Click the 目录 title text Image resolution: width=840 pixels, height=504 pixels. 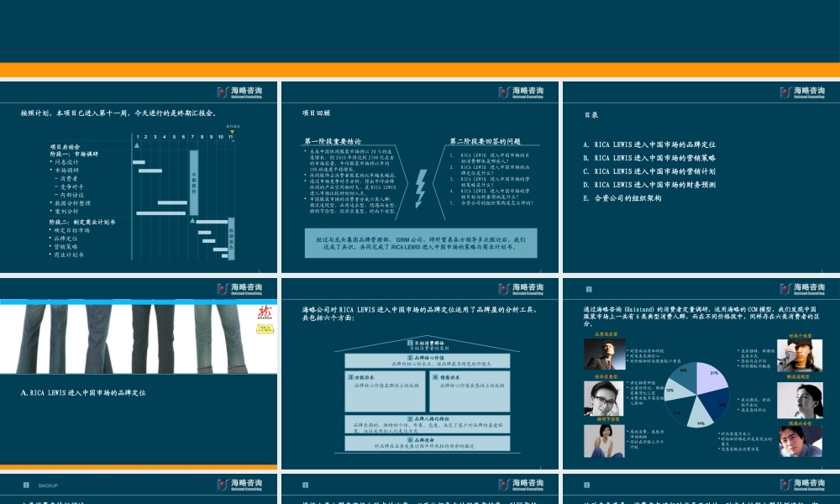(x=591, y=115)
